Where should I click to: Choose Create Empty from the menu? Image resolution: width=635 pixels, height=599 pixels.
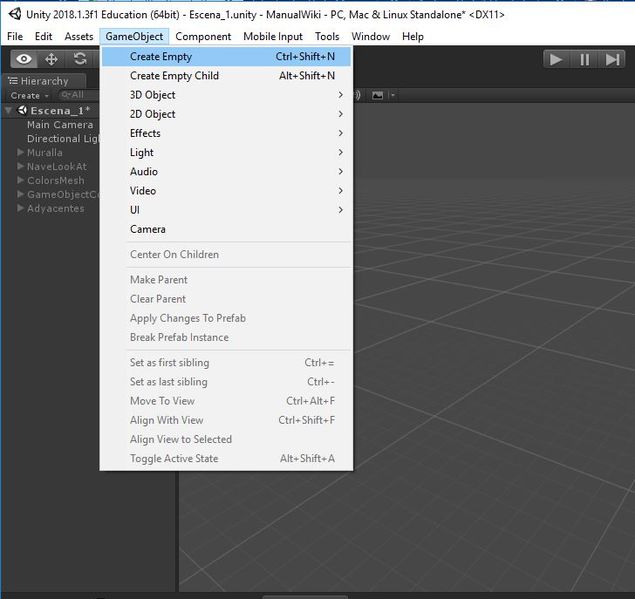(226, 56)
